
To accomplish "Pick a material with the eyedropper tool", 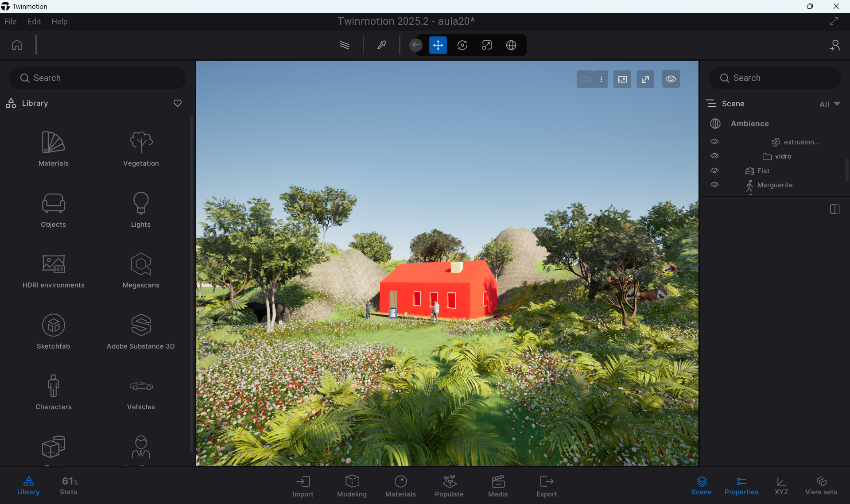I will (x=381, y=45).
